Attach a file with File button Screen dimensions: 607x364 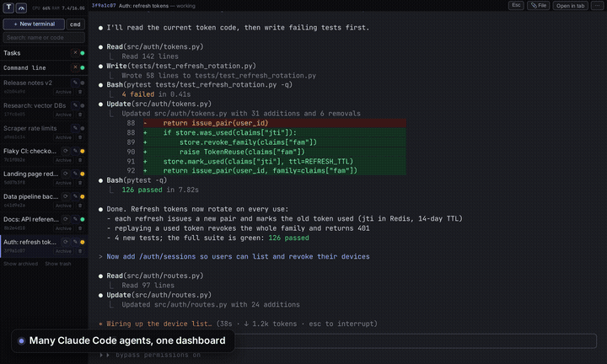539,5
